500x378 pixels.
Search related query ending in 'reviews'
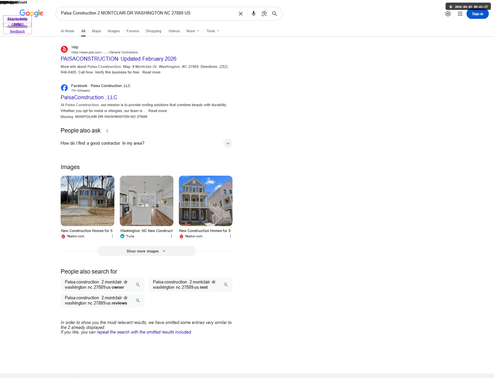coord(102,300)
